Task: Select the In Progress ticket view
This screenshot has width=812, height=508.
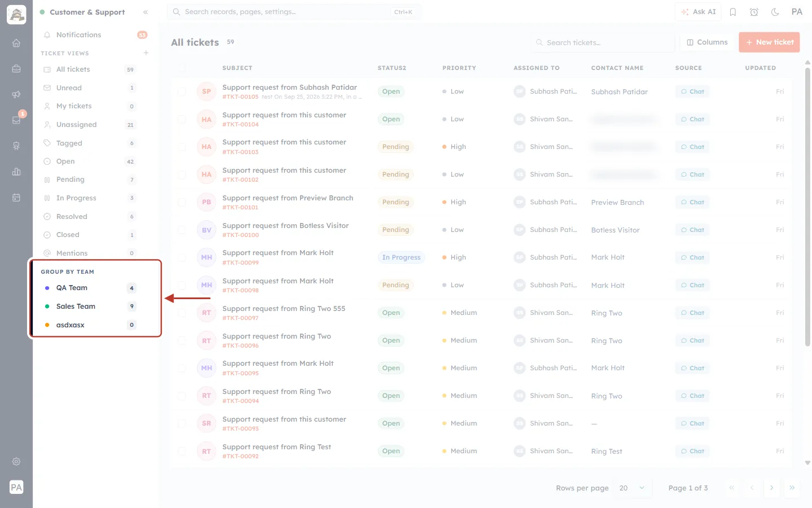Action: (89, 198)
